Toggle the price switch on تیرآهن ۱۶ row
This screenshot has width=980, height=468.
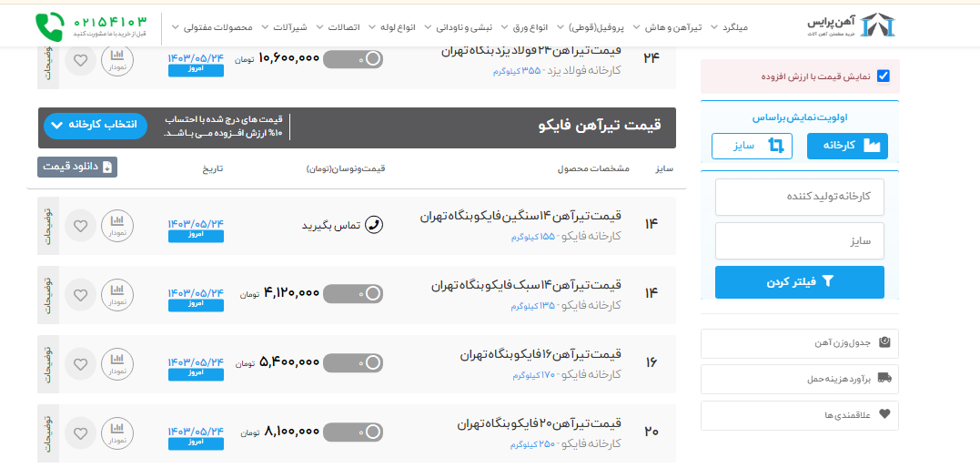point(353,363)
